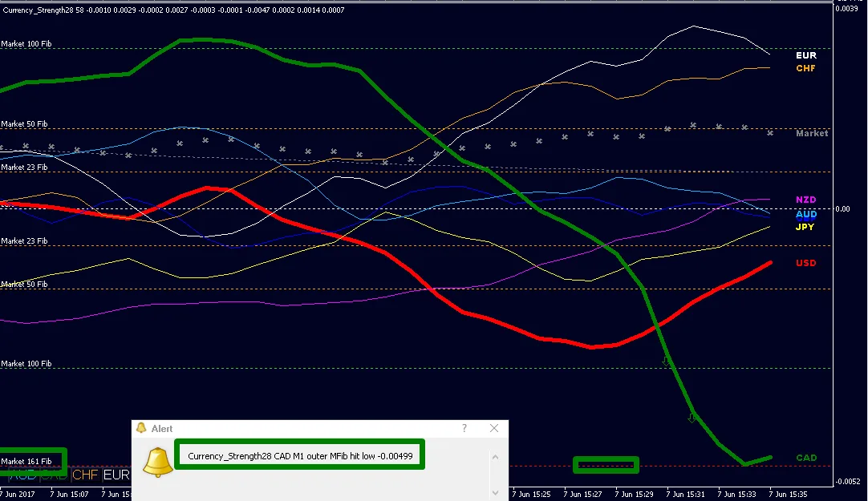868x501 pixels.
Task: Click the upper down-arrow marker on green CAD line
Action: [x=666, y=362]
